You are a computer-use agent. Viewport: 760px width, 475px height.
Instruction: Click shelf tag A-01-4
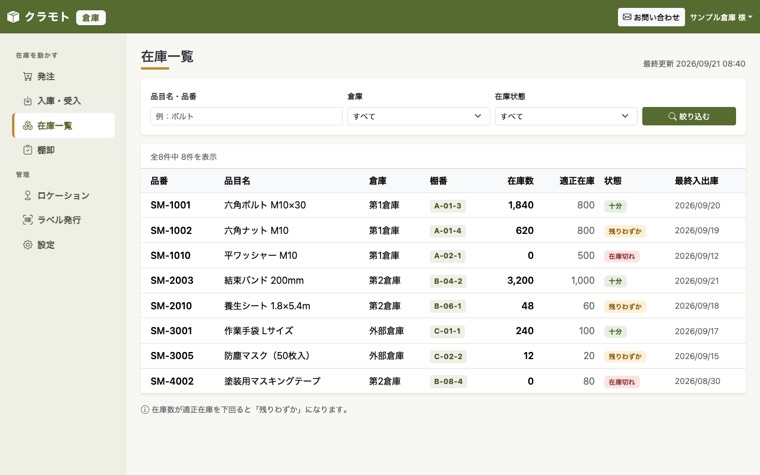point(447,231)
